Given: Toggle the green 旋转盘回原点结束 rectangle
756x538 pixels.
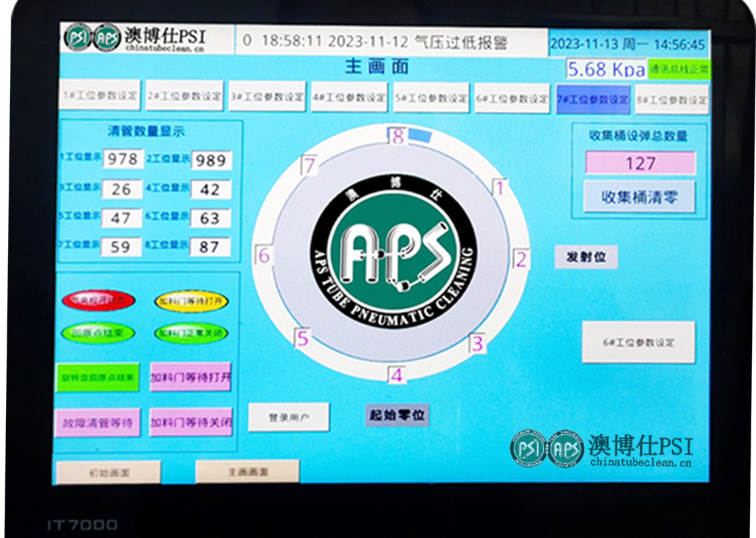Looking at the screenshot, I should 98,377.
